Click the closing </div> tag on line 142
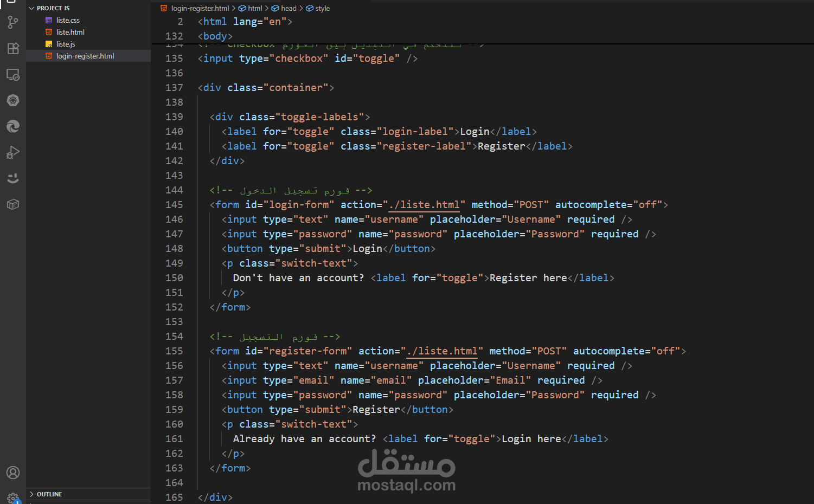814x504 pixels. pos(227,161)
